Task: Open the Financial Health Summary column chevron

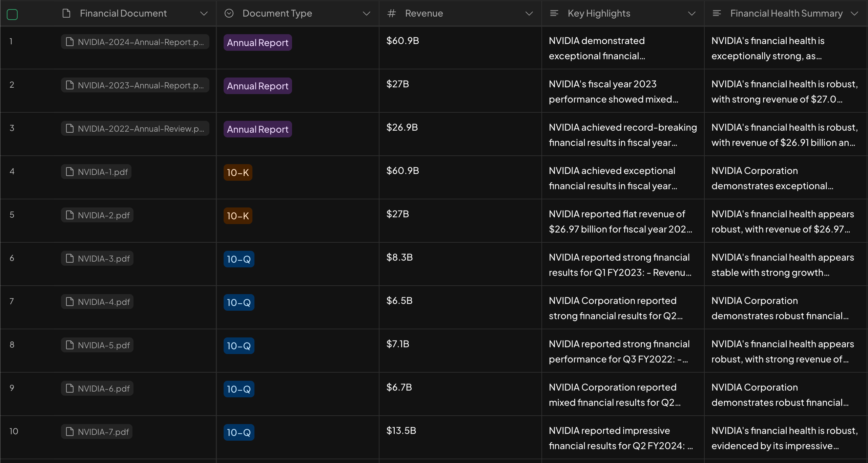Action: coord(854,14)
